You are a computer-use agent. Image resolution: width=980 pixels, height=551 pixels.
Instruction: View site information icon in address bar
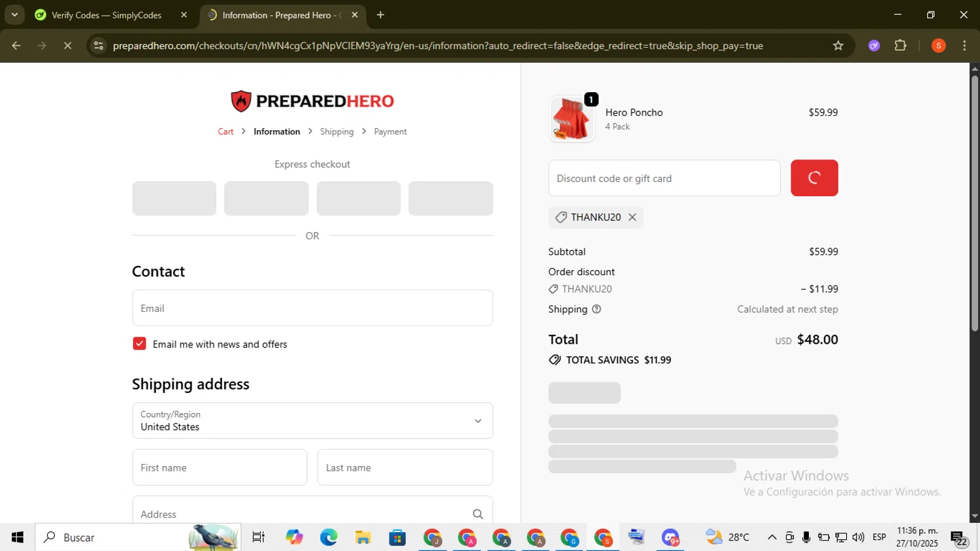click(99, 46)
